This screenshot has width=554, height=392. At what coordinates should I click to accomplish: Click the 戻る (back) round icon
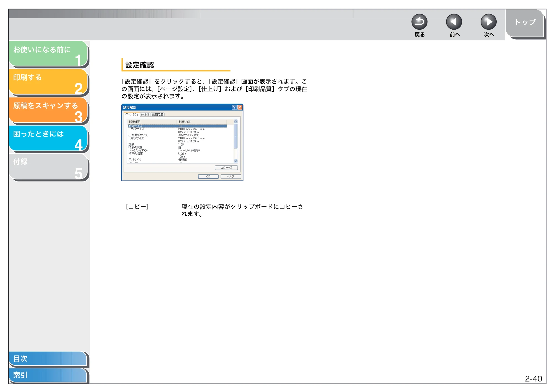419,22
